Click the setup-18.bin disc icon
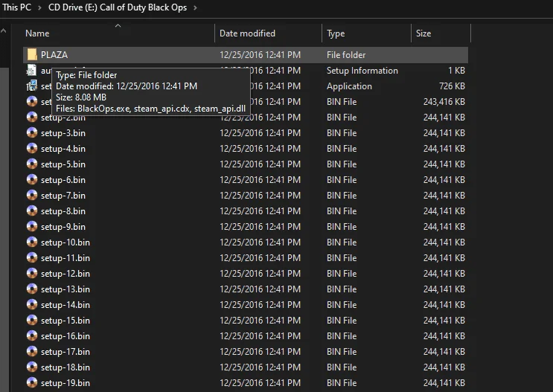Image resolution: width=553 pixels, height=392 pixels. [x=32, y=367]
